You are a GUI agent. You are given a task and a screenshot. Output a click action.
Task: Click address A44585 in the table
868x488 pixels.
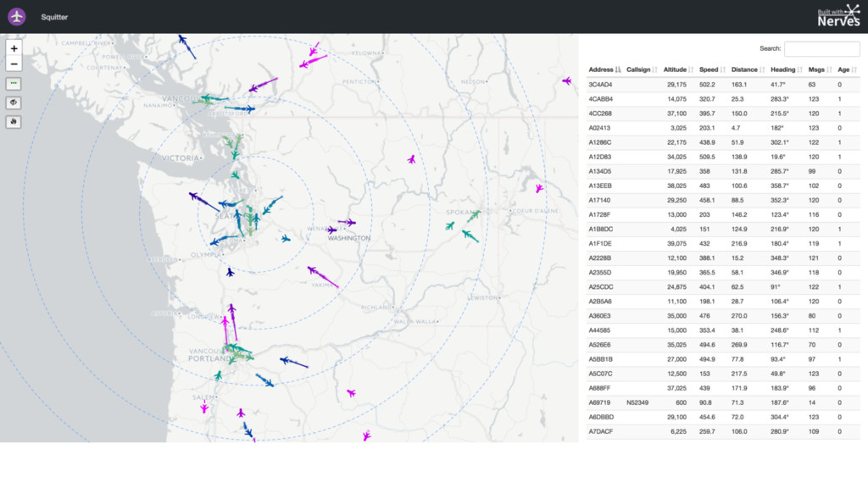(599, 330)
